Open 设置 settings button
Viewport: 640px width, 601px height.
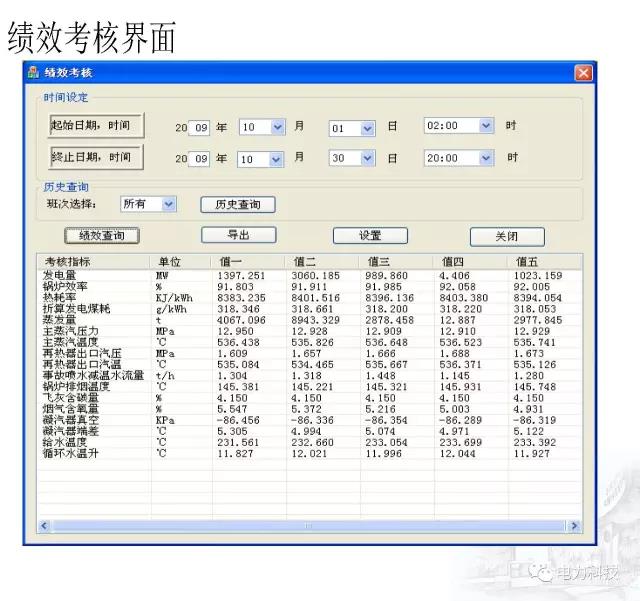coord(370,236)
